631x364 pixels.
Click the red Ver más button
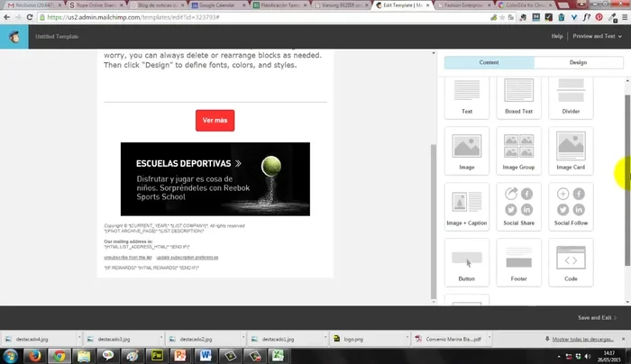click(215, 120)
